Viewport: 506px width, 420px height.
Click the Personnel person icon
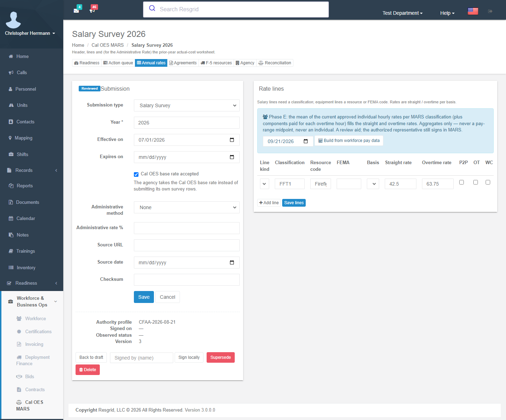click(x=11, y=89)
